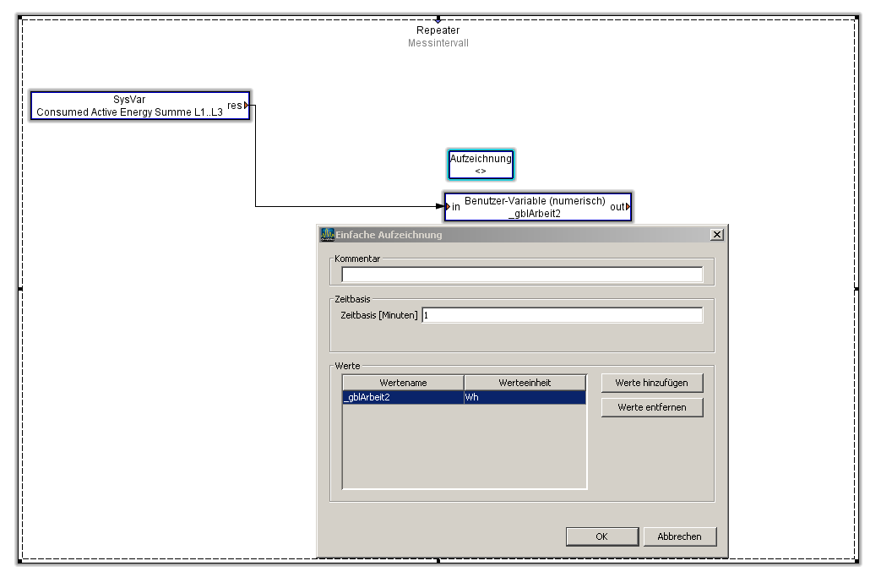Click the res output port on SysVar
This screenshot has width=881, height=588.
click(246, 106)
